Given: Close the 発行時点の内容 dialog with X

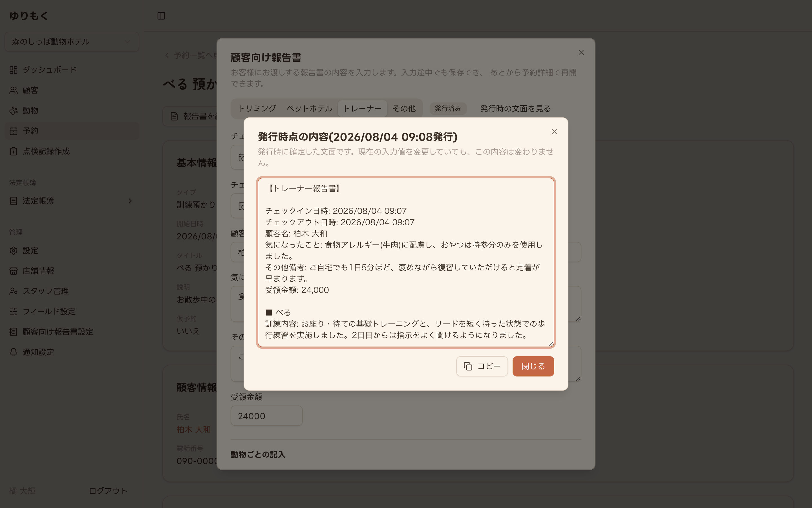Looking at the screenshot, I should (x=554, y=132).
